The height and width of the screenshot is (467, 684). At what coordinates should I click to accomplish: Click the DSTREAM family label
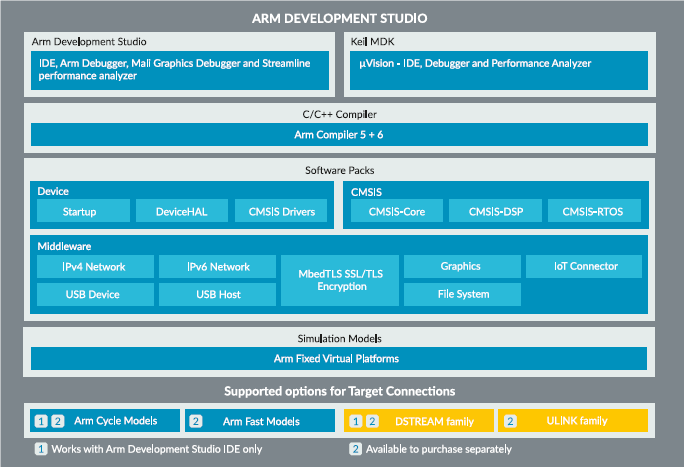[434, 421]
